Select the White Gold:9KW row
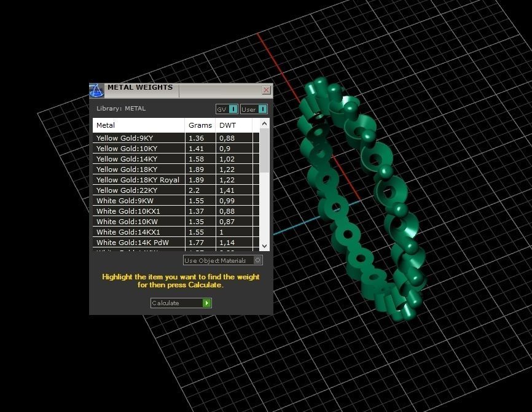Viewport: 532px width, 412px height. [x=176, y=201]
